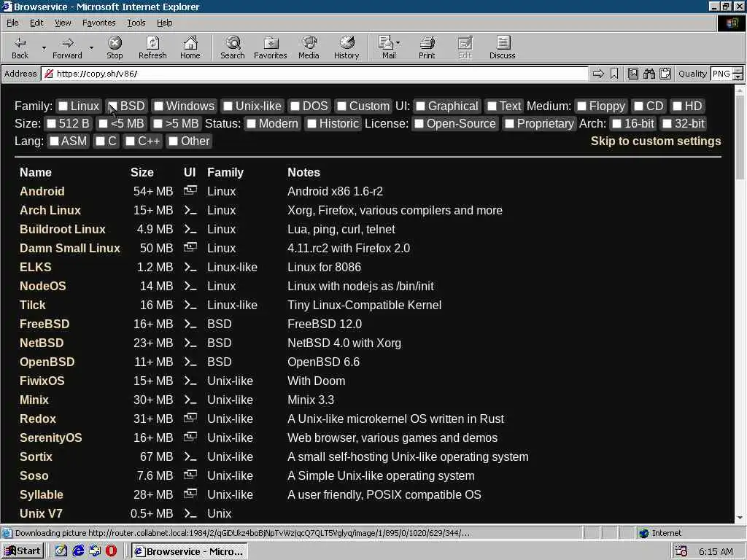Click the Start button
This screenshot has width=747, height=560.
(x=23, y=551)
